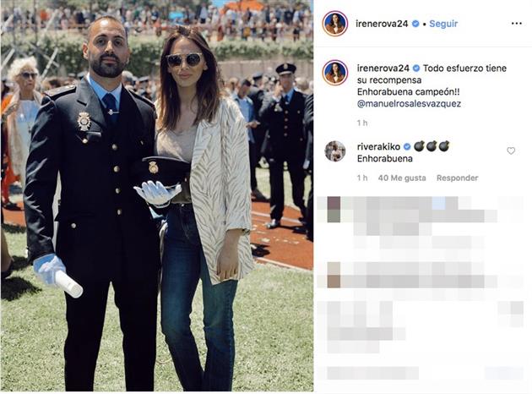Image resolution: width=532 pixels, height=394 pixels.
Task: Click verified badge next to irenerova24 header name
Action: tap(415, 24)
